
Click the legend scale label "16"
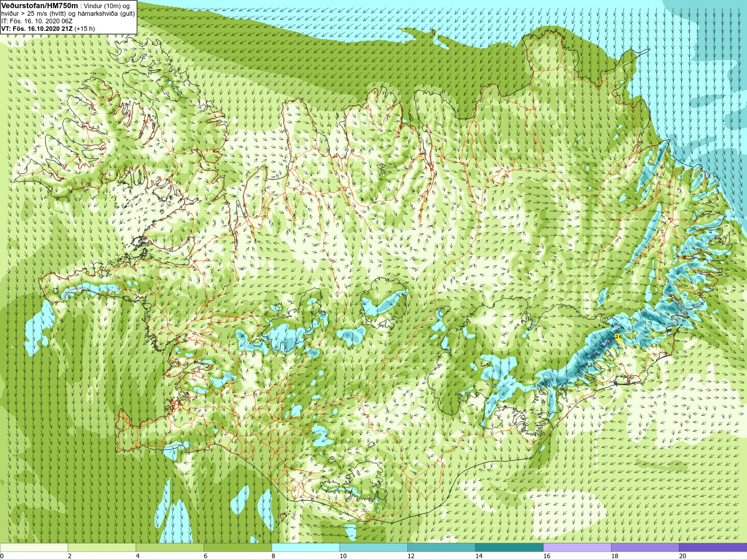point(546,556)
